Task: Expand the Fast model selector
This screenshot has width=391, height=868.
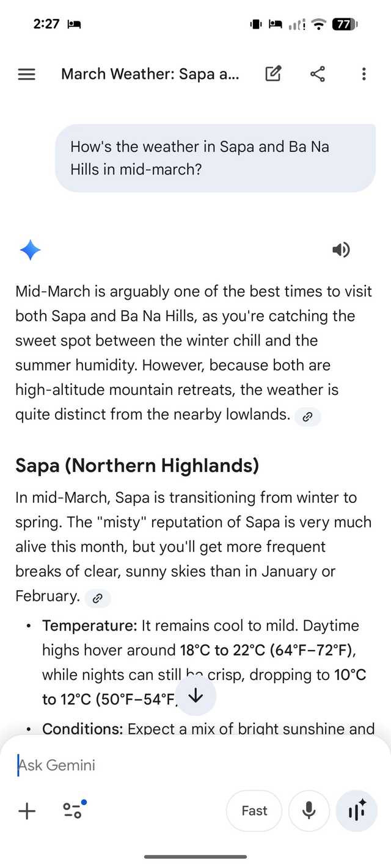Action: (254, 811)
